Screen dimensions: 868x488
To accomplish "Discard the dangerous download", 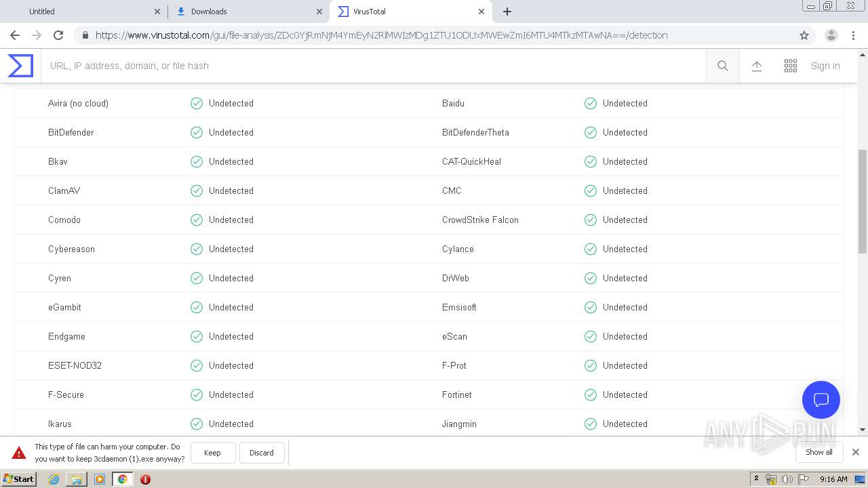I will click(261, 453).
